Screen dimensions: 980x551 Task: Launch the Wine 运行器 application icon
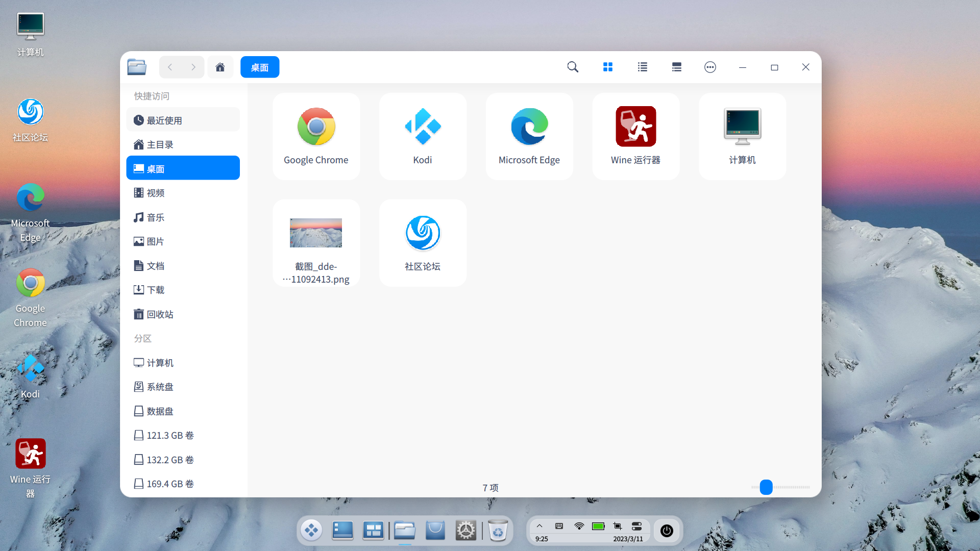point(635,136)
